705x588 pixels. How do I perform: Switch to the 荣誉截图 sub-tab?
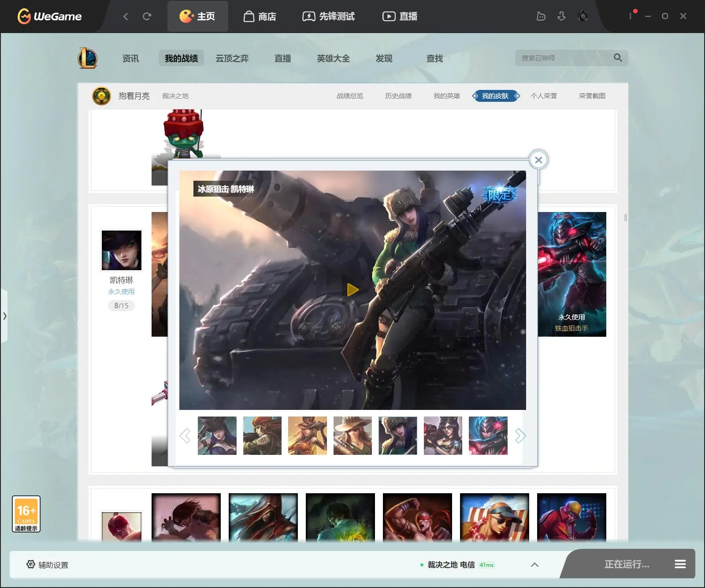(592, 96)
